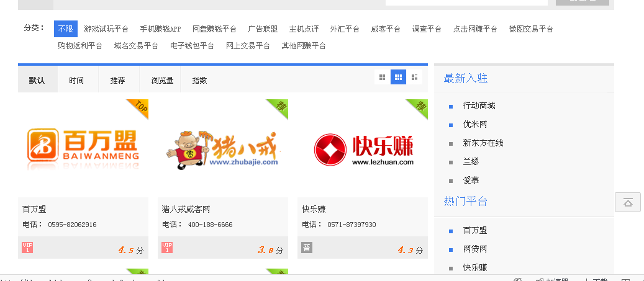Open the 百万盟 BAIWANMENG logo image
Screen dimensions: 644x281
click(83, 148)
